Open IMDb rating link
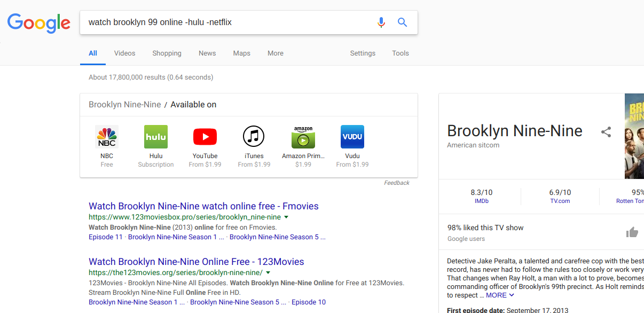Viewport: 644px width, 313px height. point(482,201)
